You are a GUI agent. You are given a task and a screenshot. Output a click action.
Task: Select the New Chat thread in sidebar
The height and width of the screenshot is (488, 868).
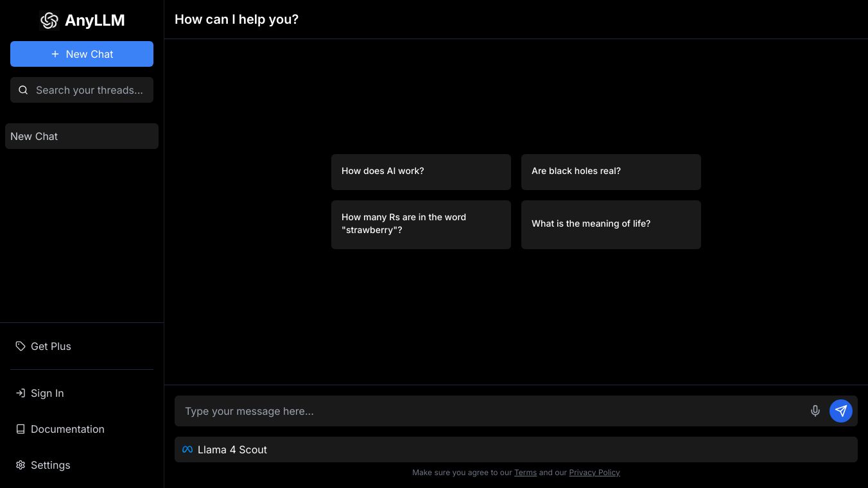pos(82,136)
